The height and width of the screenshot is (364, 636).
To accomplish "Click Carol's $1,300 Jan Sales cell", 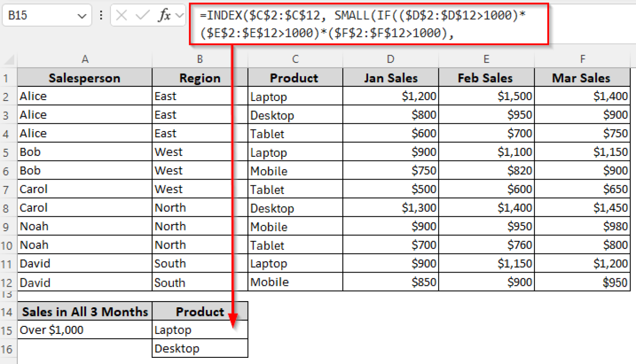I will coord(390,208).
